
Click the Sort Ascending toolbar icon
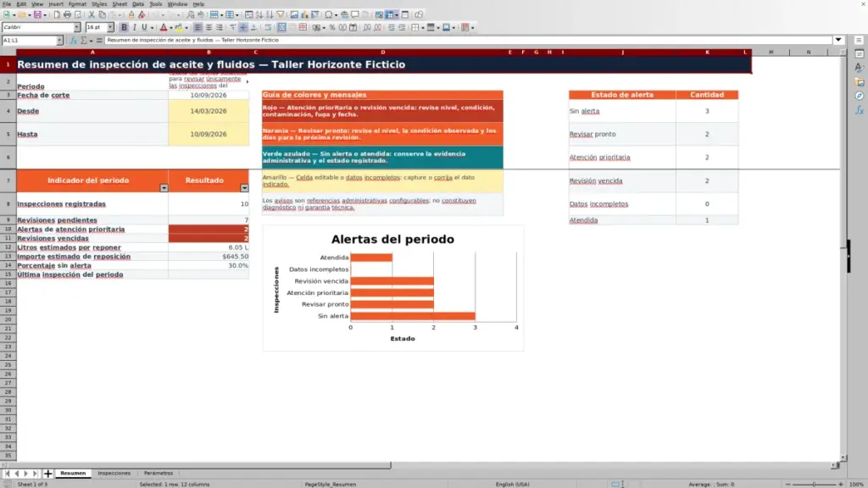click(259, 14)
